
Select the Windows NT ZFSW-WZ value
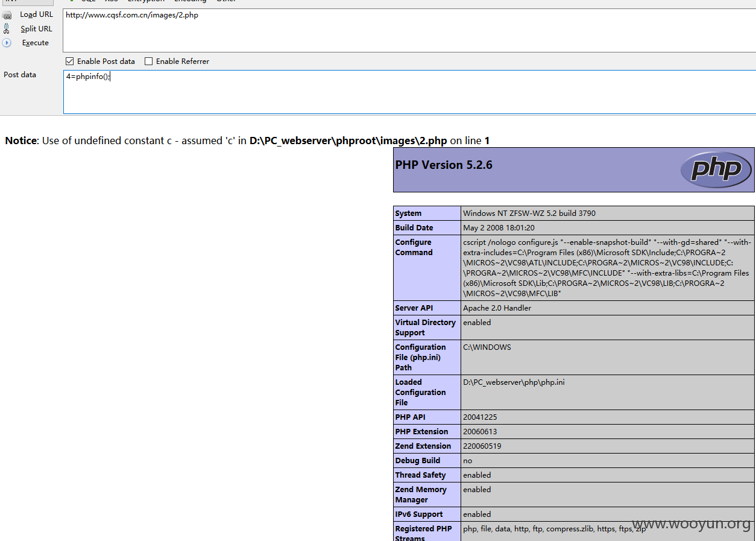pos(529,214)
